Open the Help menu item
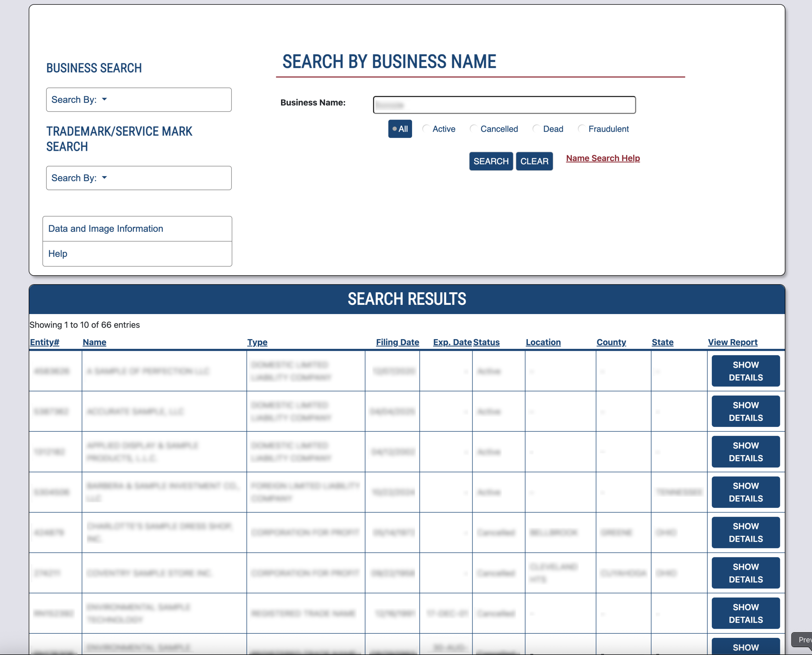Image resolution: width=812 pixels, height=655 pixels. [x=137, y=253]
